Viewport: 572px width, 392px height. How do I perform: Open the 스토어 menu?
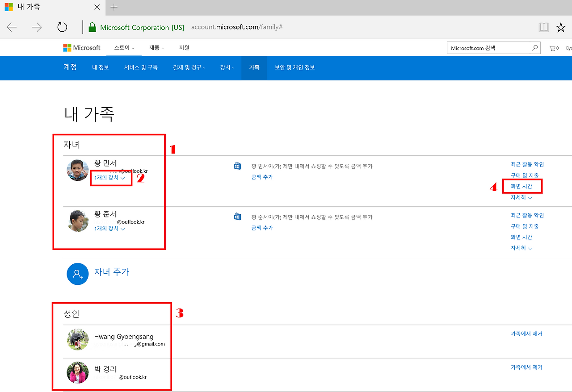click(124, 48)
